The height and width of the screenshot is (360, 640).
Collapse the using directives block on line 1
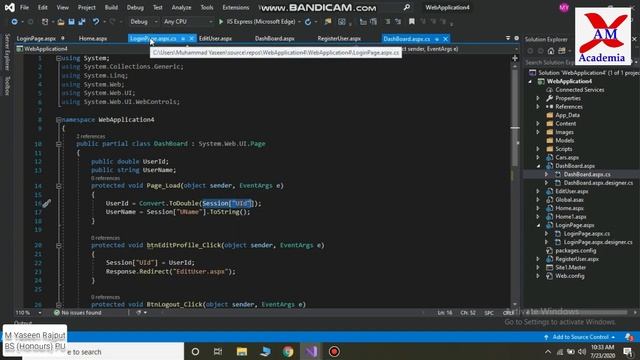(x=58, y=58)
